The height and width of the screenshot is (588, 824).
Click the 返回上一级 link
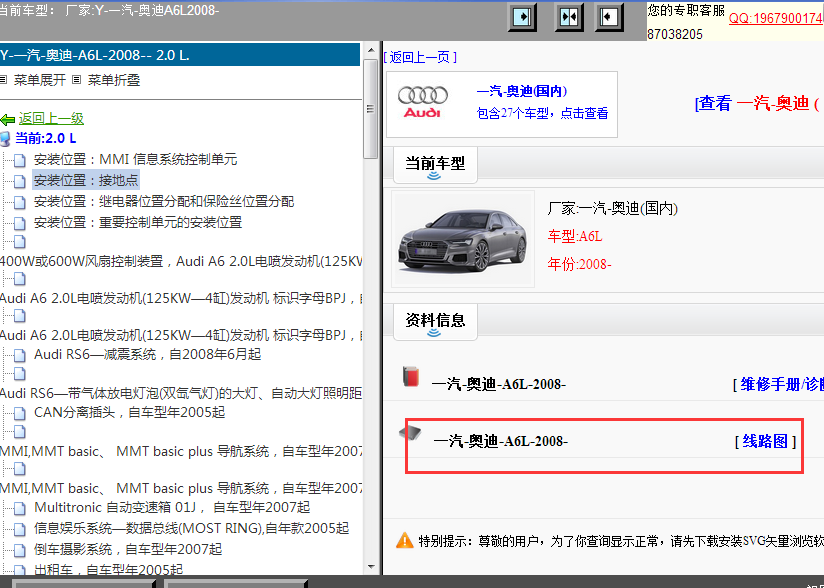(x=51, y=119)
